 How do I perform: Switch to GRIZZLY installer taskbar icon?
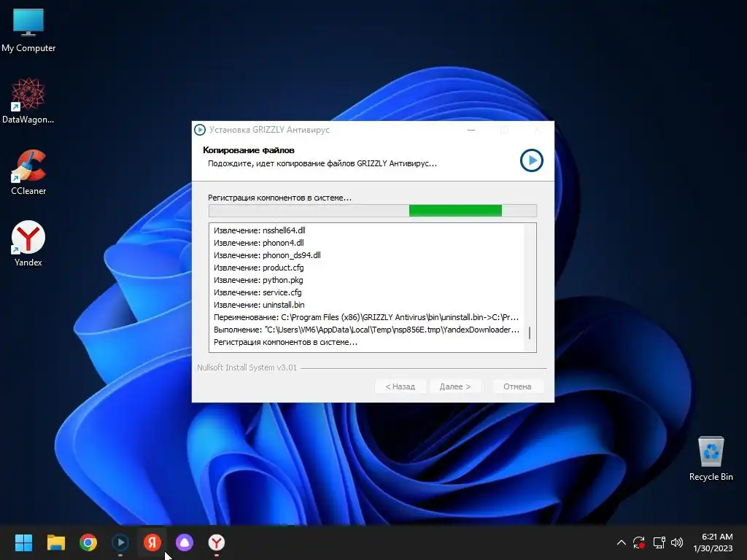[x=120, y=542]
